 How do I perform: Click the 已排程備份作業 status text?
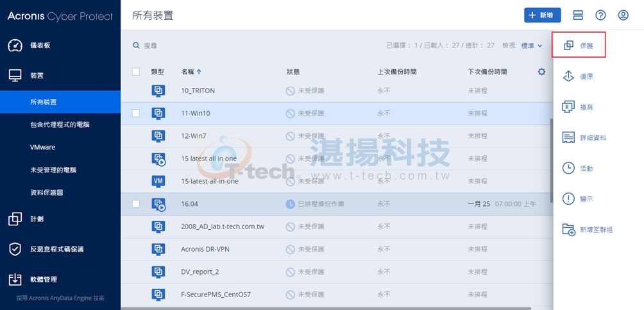[x=321, y=203]
